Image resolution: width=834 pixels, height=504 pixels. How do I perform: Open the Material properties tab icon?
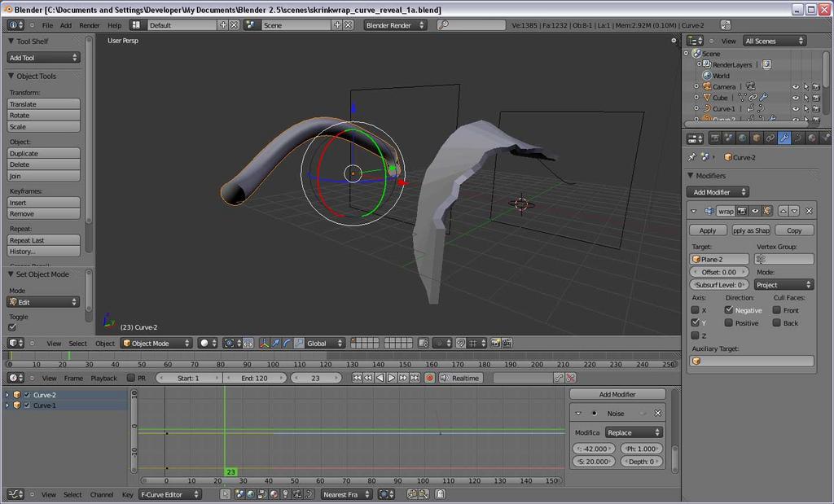point(812,138)
